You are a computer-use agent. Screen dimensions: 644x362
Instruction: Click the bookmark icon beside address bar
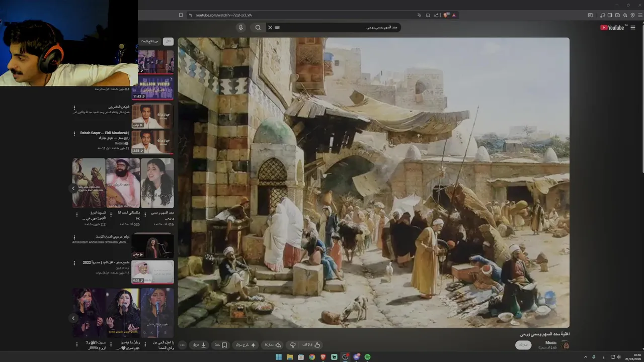181,15
